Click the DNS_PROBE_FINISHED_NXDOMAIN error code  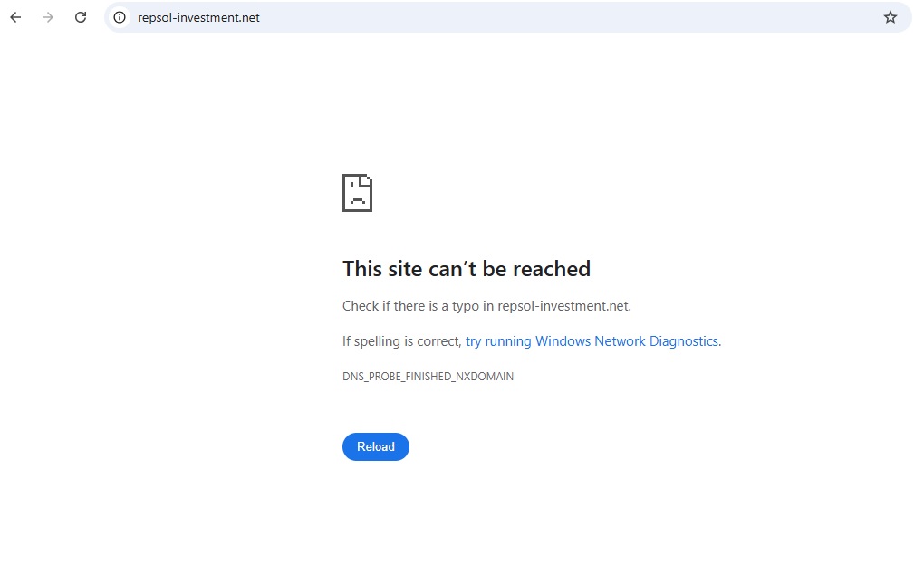[x=428, y=377]
